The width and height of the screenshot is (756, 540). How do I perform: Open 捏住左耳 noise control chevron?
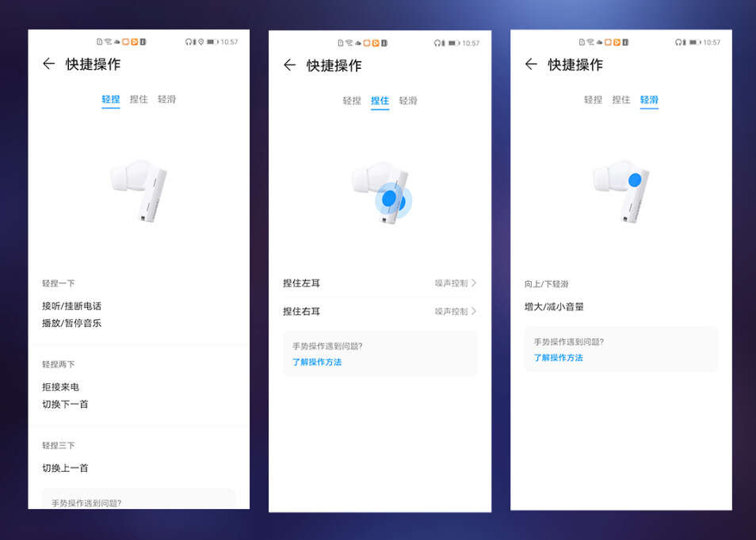(x=474, y=283)
